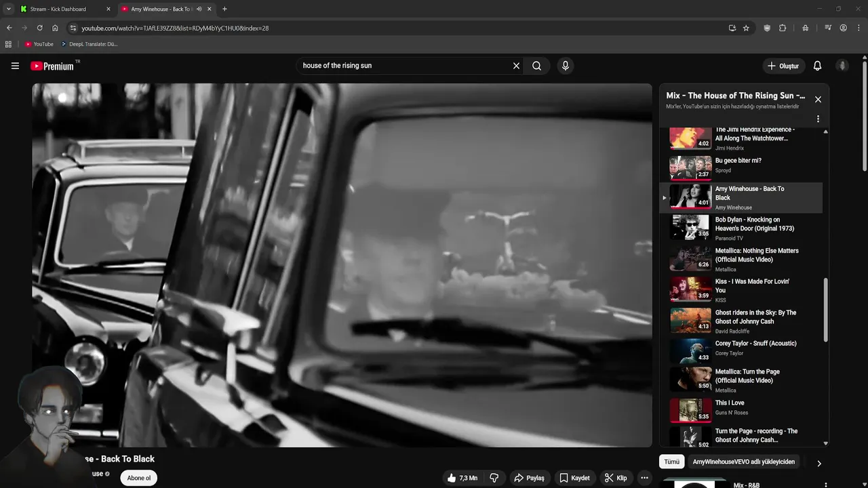Open the YouTube account avatar menu
868x488 pixels.
pyautogui.click(x=842, y=66)
